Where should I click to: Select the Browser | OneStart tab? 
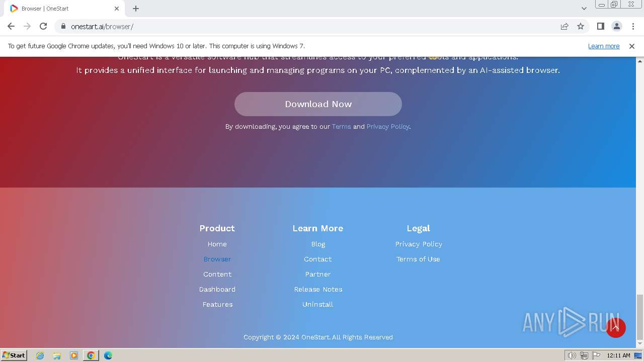(x=65, y=9)
